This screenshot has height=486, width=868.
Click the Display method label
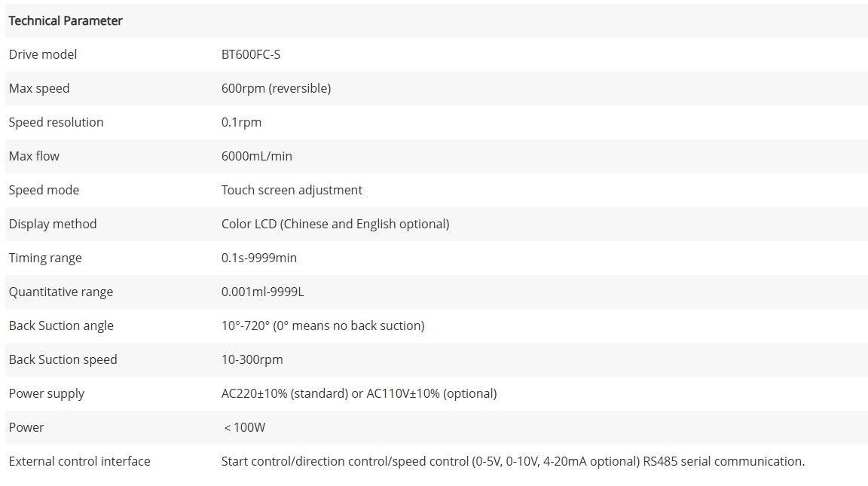[53, 224]
